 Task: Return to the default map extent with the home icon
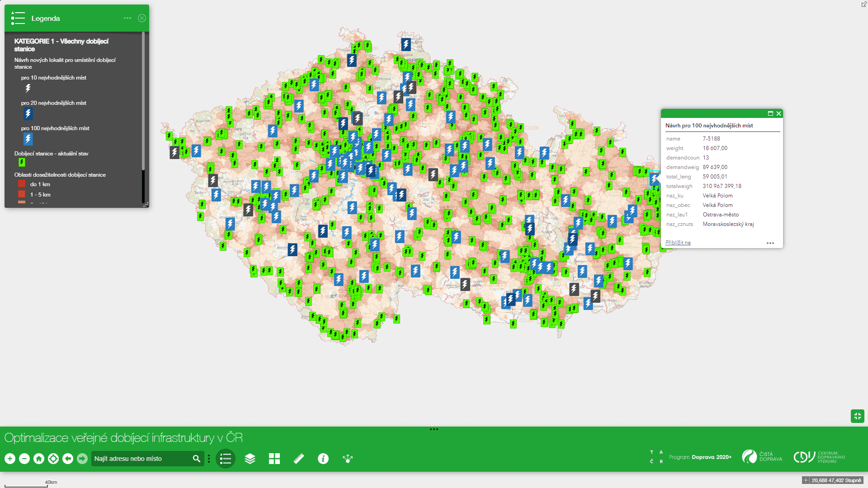[x=39, y=459]
